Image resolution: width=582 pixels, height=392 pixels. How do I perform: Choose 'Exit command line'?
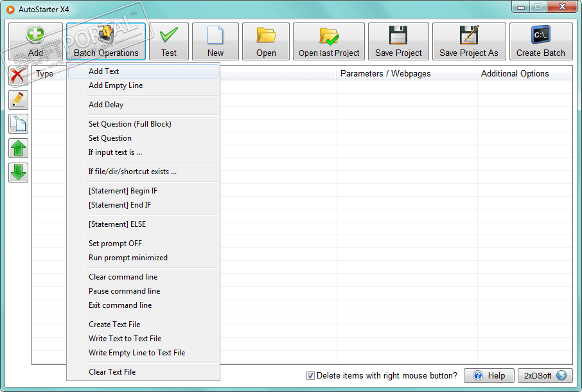click(x=143, y=305)
